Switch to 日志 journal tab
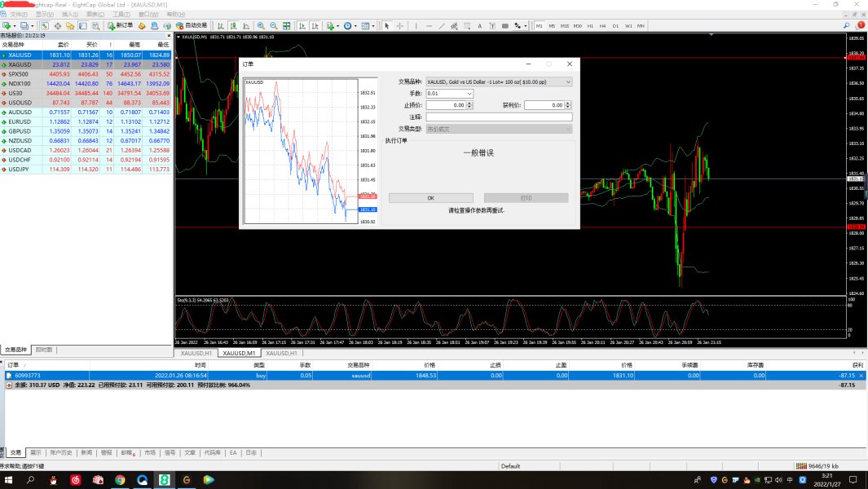This screenshot has width=868, height=489. (251, 452)
